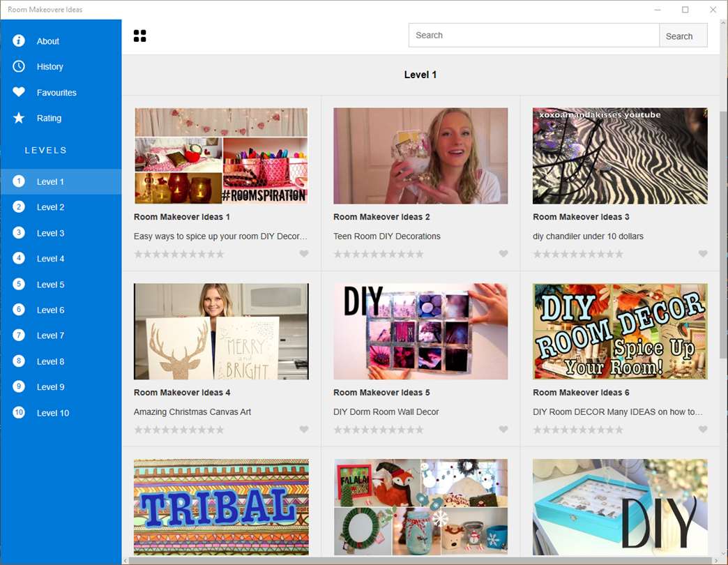This screenshot has height=565, width=728.
Task: Click the About info icon
Action: [x=19, y=41]
